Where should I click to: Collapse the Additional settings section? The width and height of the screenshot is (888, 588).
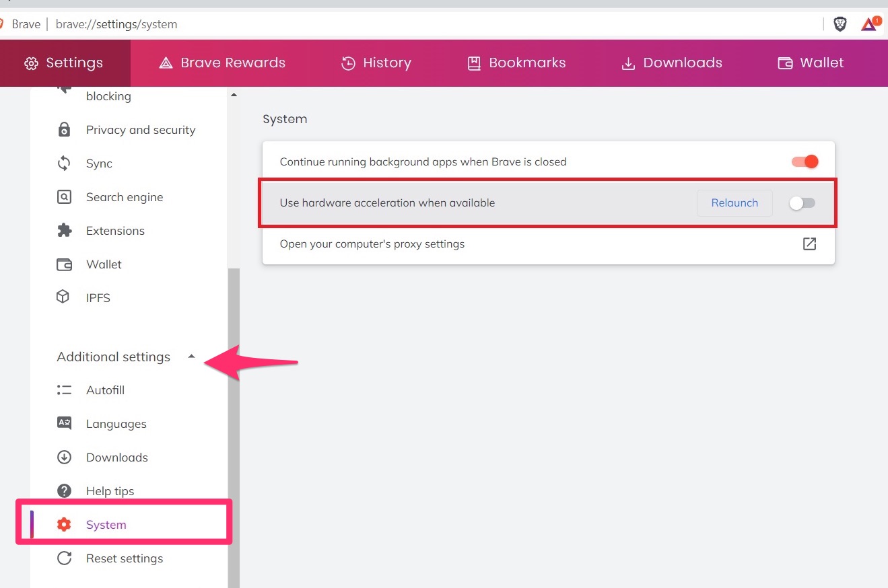(191, 357)
